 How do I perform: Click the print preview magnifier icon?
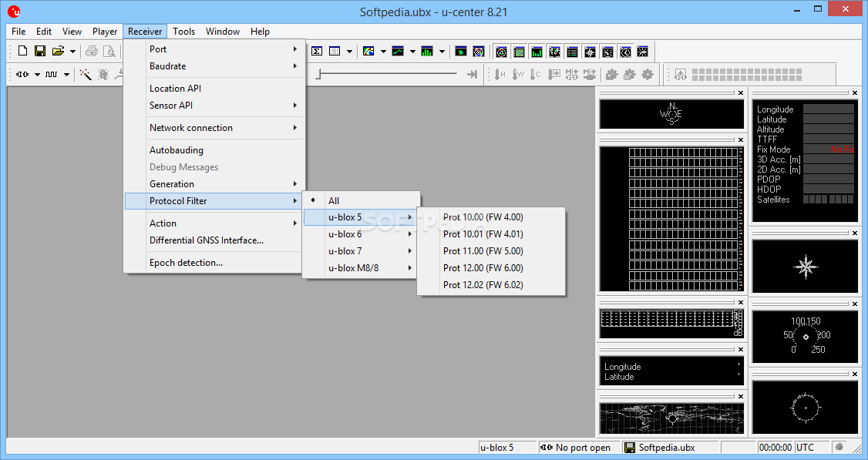pos(109,51)
